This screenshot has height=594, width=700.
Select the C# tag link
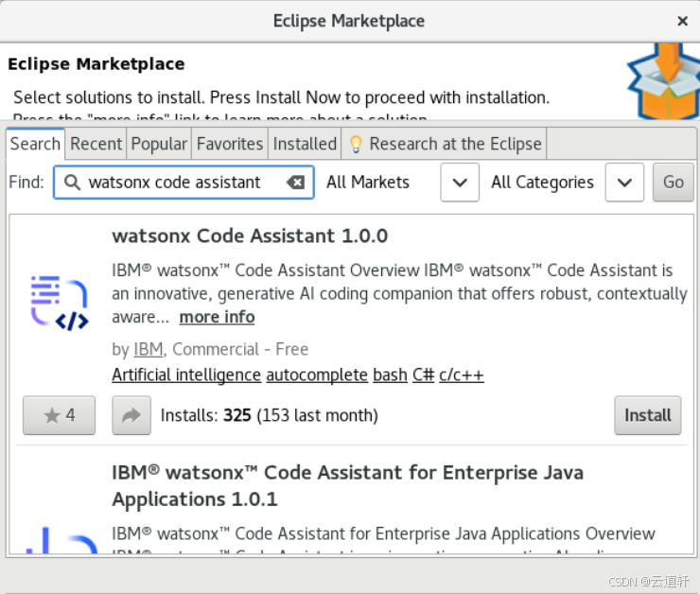click(423, 375)
